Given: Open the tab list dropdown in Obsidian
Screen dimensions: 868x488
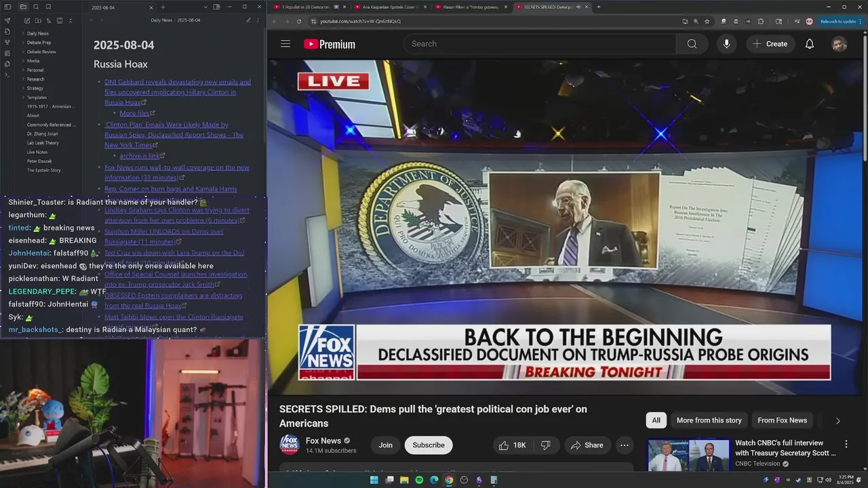Looking at the screenshot, I should [205, 7].
